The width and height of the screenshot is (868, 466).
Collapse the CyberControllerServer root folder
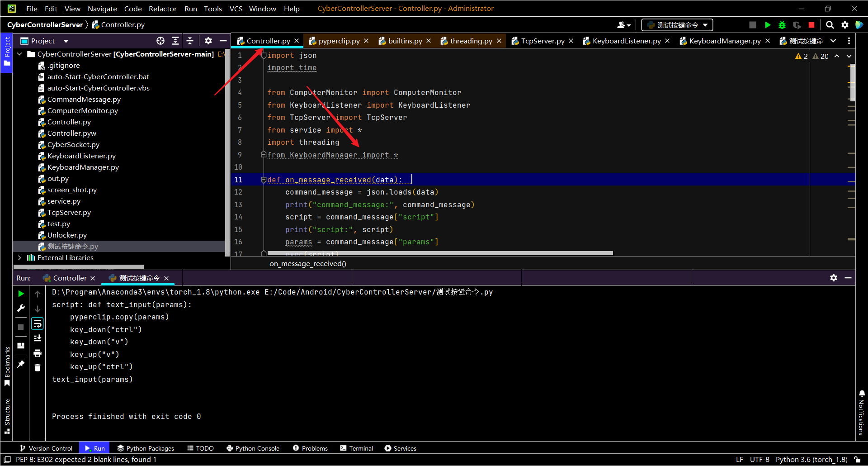pyautogui.click(x=19, y=54)
